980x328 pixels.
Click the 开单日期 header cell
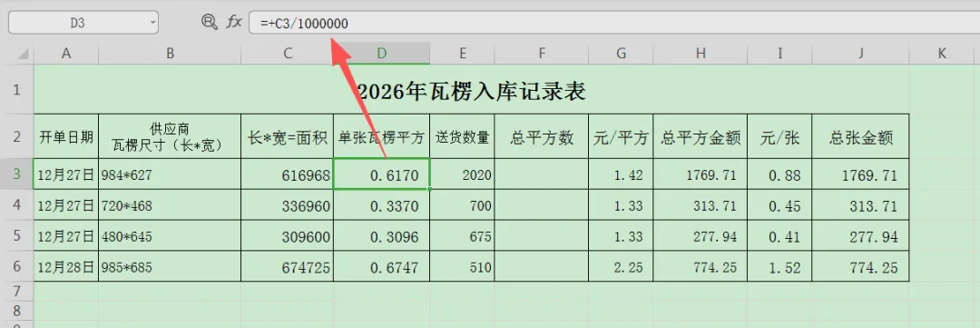(66, 136)
